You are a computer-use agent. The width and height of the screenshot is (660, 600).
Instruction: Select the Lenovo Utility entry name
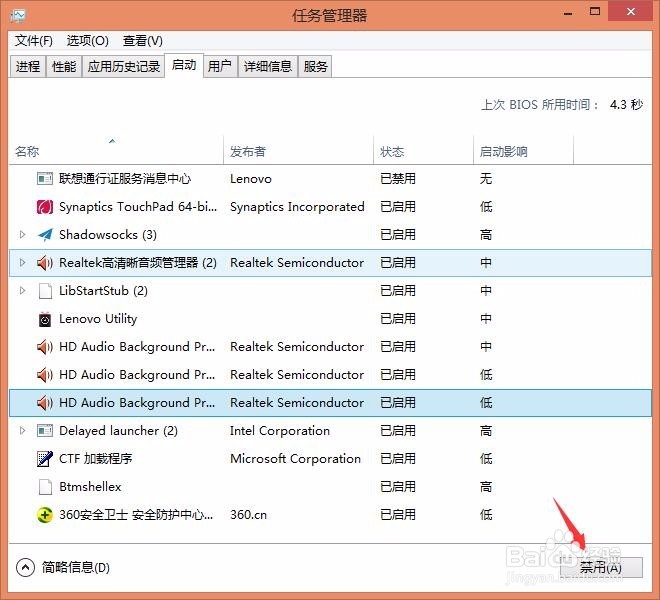(98, 319)
